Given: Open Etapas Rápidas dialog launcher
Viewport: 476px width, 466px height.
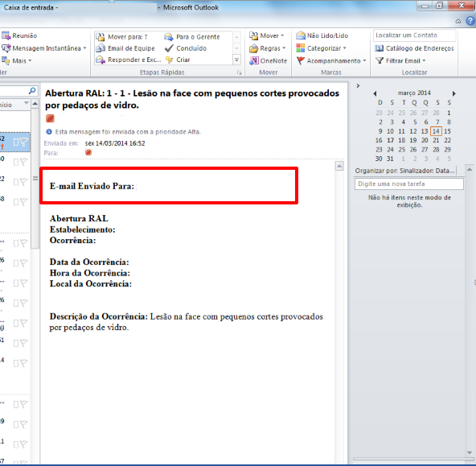Looking at the screenshot, I should click(x=240, y=72).
